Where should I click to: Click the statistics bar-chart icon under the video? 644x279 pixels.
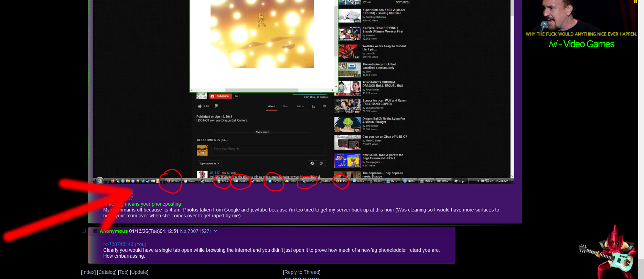313,106
